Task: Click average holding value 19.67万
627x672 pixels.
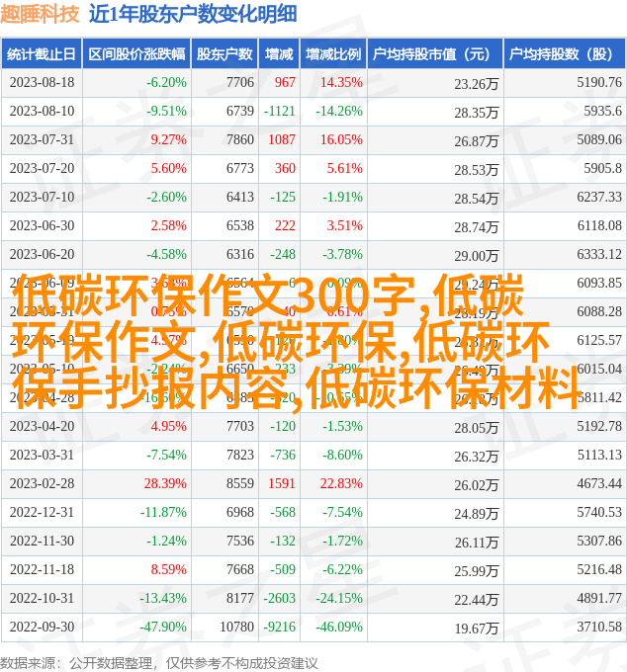Action: click(x=476, y=630)
